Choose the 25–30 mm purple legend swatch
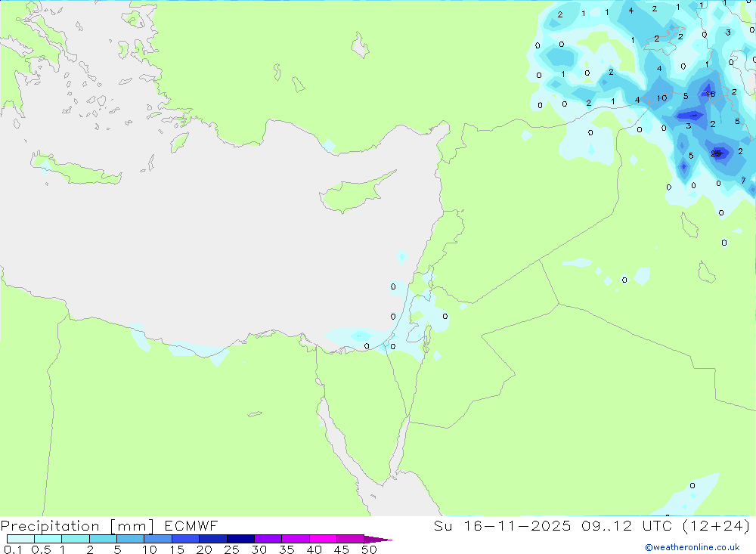Image resolution: width=756 pixels, height=554 pixels. (x=240, y=539)
